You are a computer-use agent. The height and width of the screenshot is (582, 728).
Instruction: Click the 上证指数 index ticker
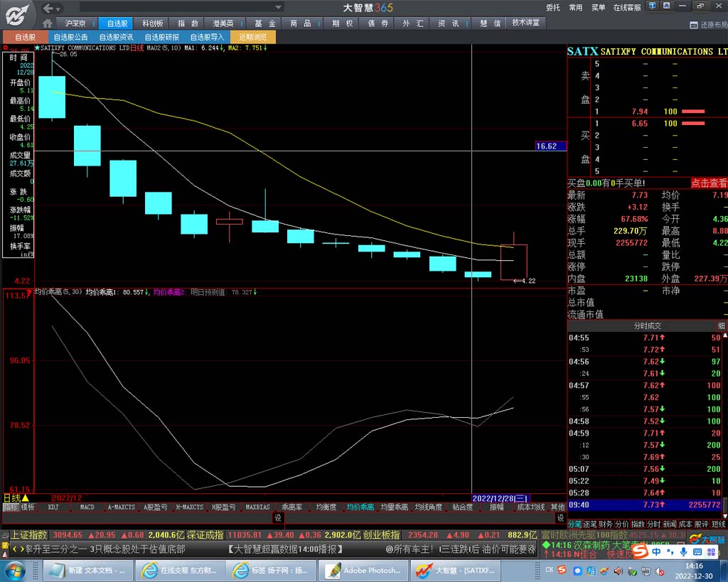pos(29,535)
